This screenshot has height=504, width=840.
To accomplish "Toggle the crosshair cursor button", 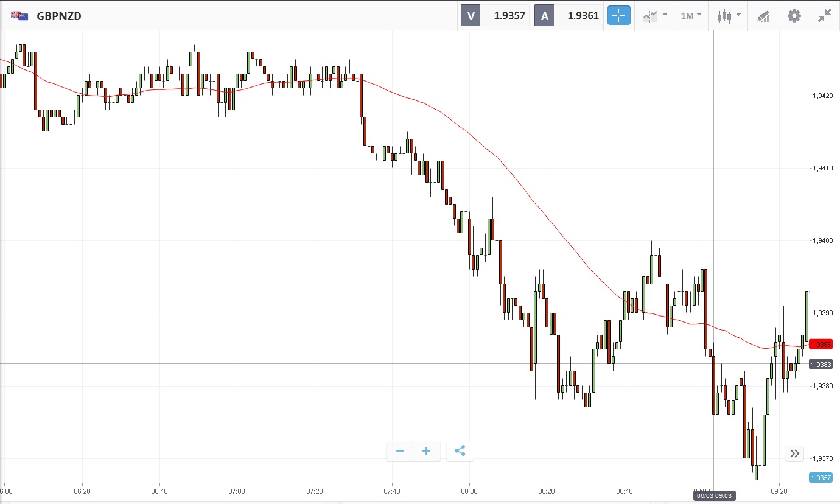I will pos(618,16).
